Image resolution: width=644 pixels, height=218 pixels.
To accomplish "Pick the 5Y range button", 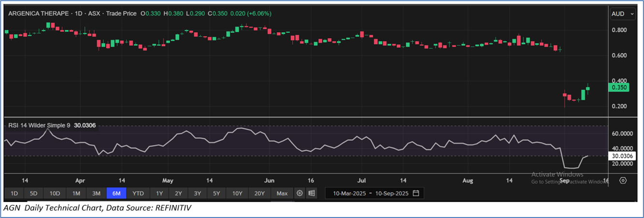I will 217,193.
